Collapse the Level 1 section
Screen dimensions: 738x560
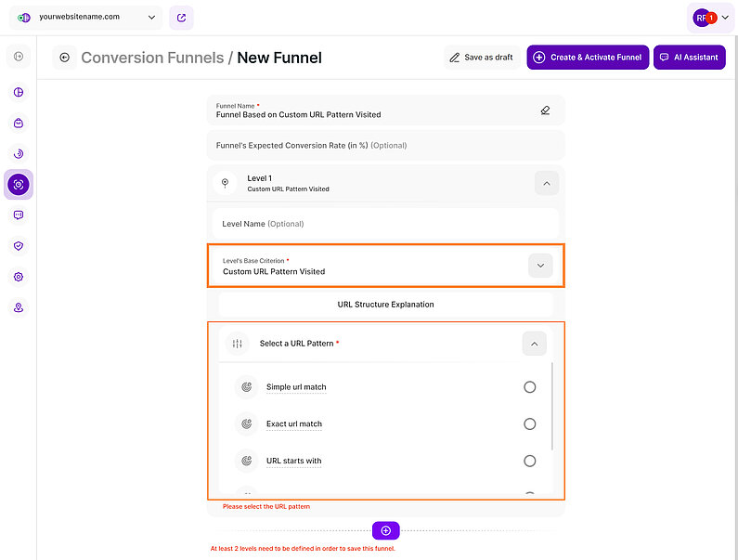coord(546,184)
